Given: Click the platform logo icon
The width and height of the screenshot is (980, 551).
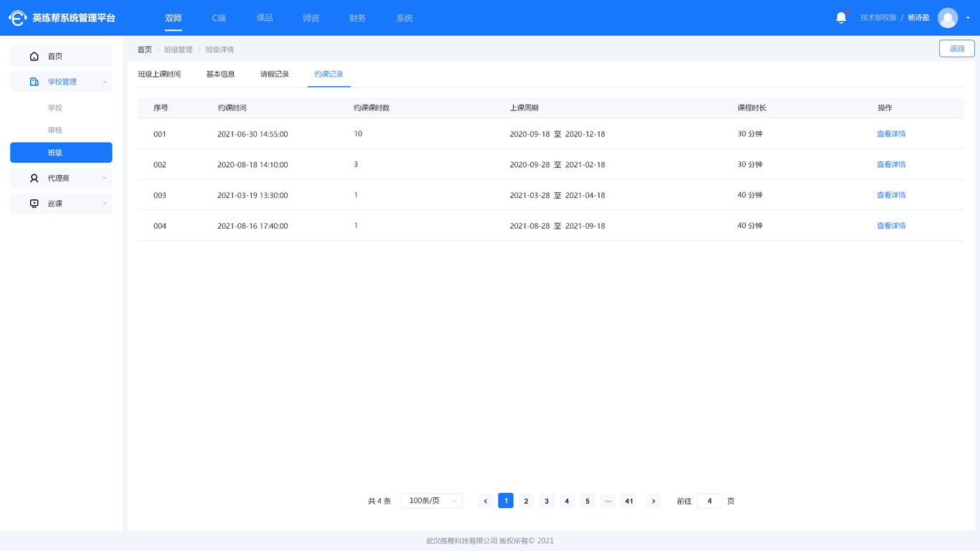Looking at the screenshot, I should coord(18,18).
